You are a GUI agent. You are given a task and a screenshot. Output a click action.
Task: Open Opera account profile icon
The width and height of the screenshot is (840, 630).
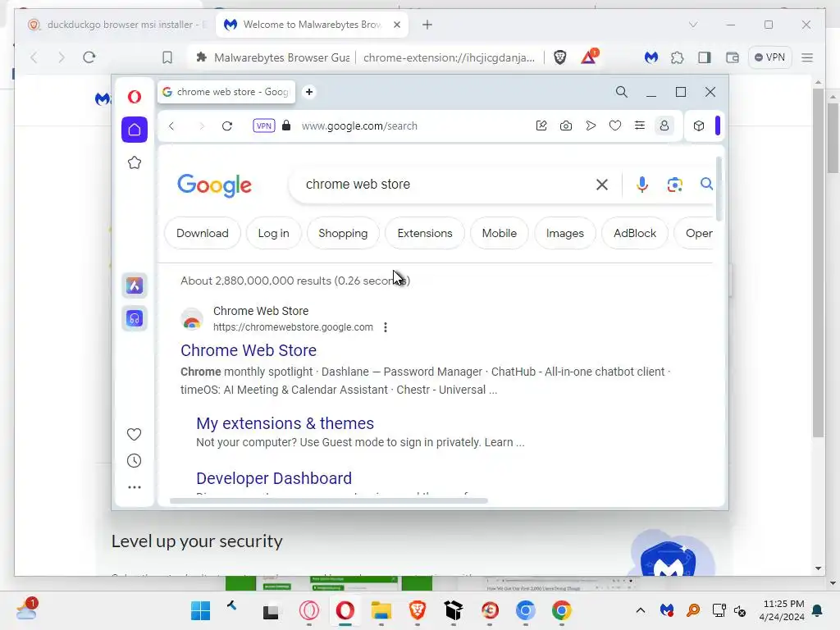point(664,126)
